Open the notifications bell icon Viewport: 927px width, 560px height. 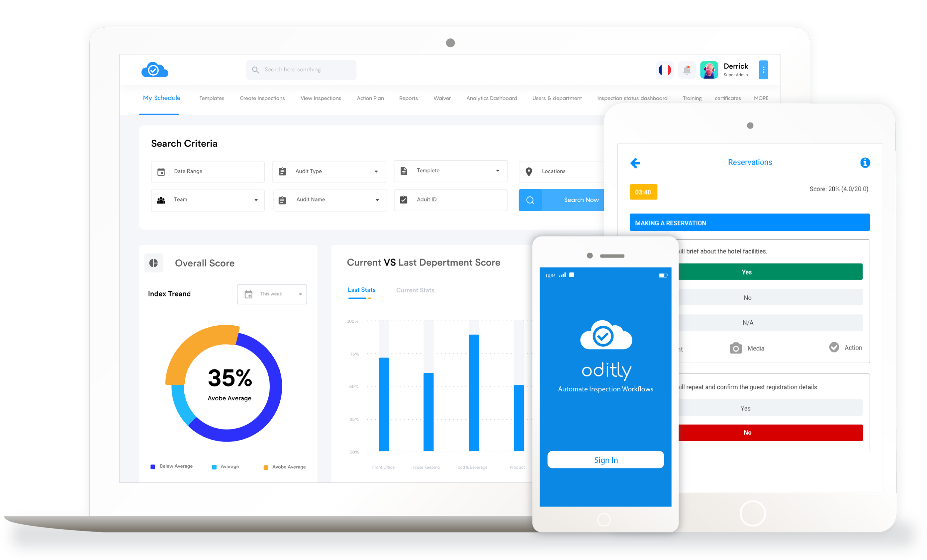point(687,70)
